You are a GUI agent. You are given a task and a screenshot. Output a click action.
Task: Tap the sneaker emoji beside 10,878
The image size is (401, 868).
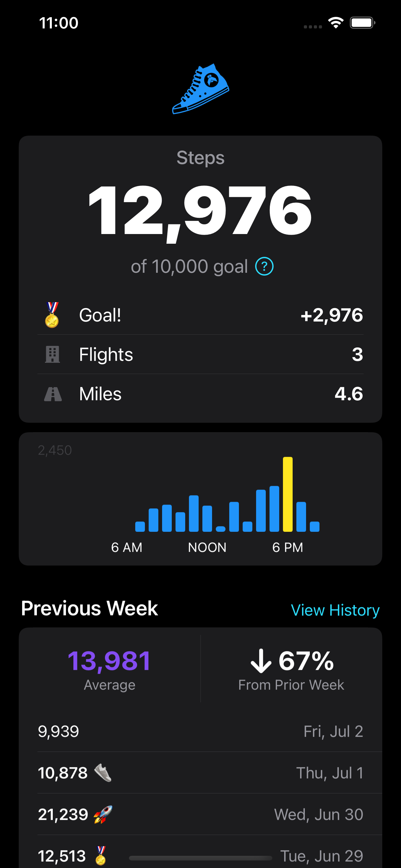pyautogui.click(x=103, y=773)
